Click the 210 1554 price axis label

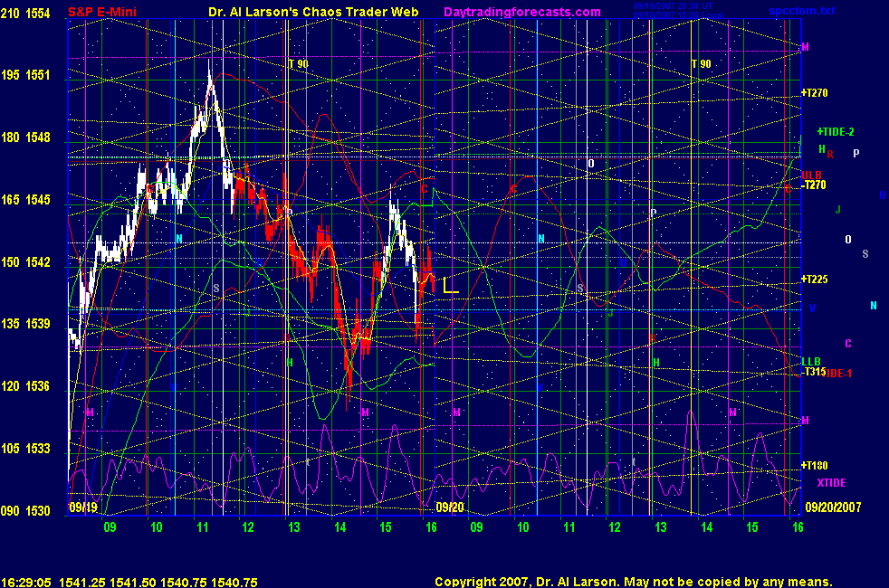tap(25, 13)
